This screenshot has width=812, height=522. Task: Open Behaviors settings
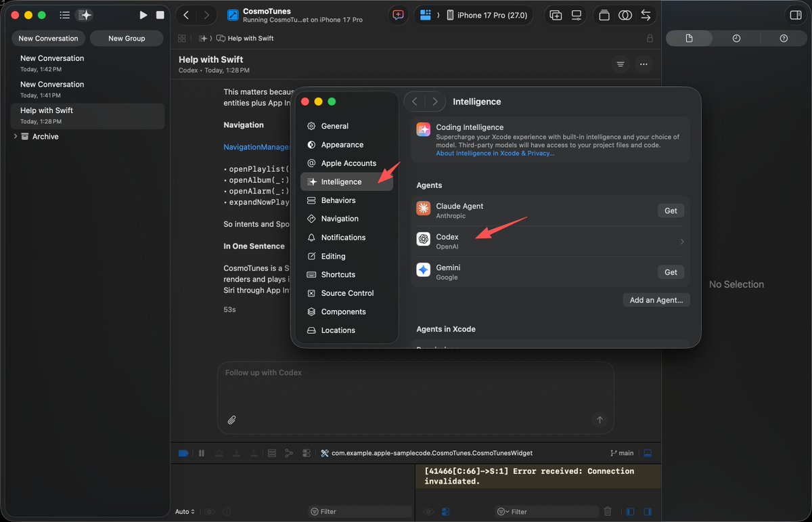coord(346,200)
